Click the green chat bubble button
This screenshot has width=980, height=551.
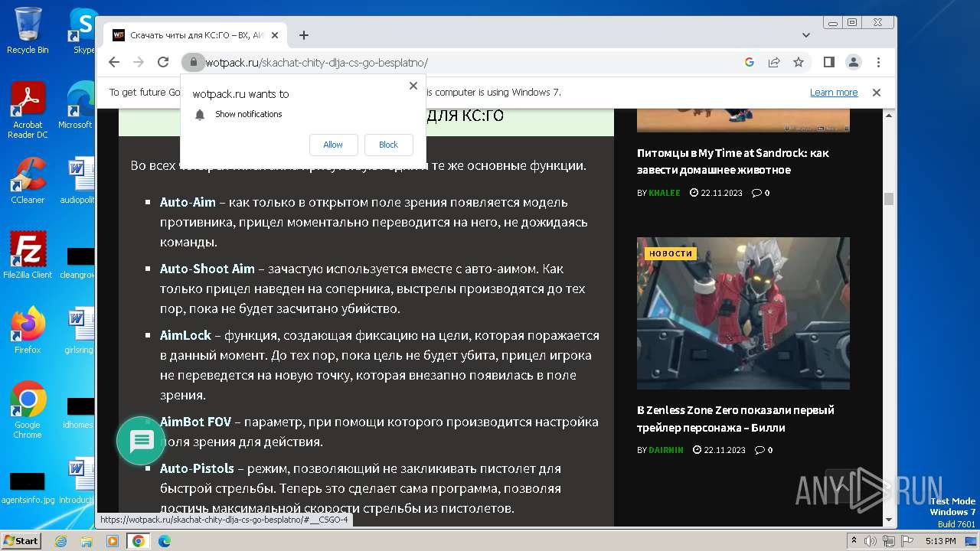click(x=142, y=441)
